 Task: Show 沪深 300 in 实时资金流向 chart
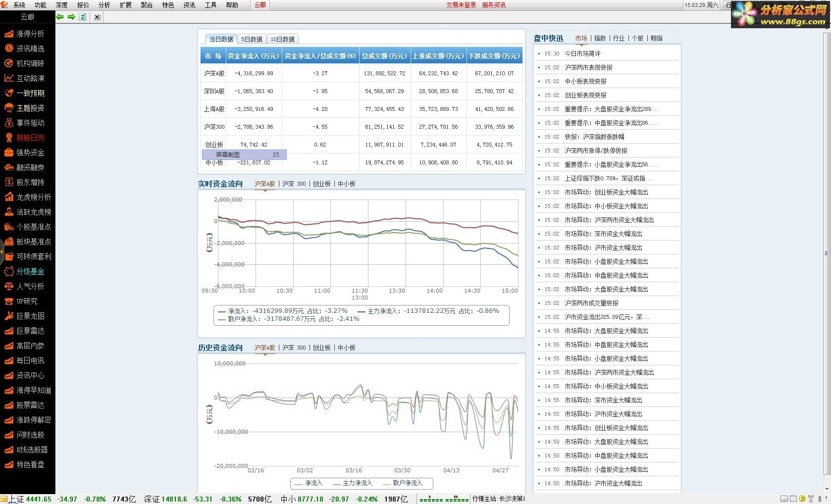[294, 184]
